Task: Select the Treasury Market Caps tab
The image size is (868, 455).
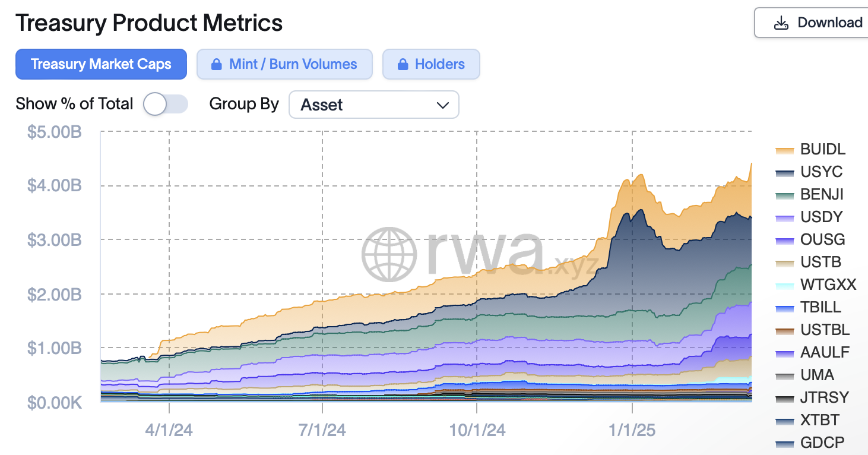Action: [x=101, y=64]
